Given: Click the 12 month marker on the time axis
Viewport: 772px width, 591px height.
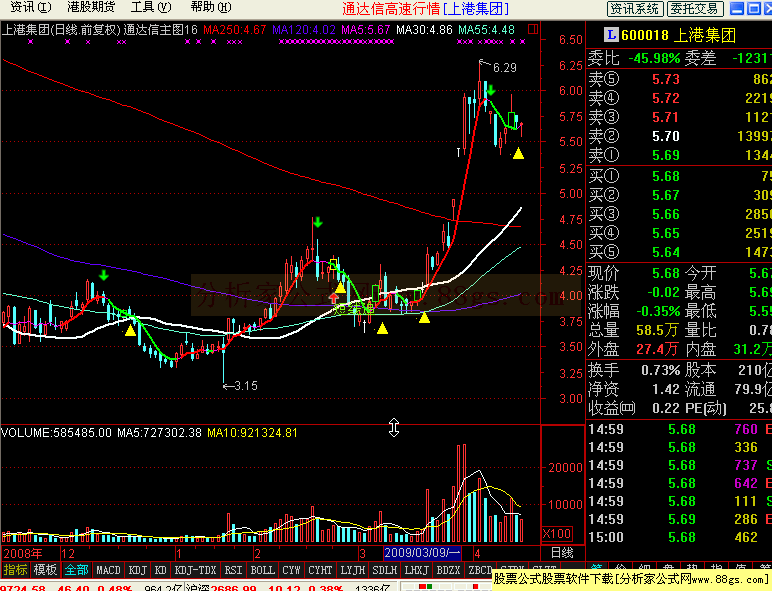Looking at the screenshot, I should [68, 553].
